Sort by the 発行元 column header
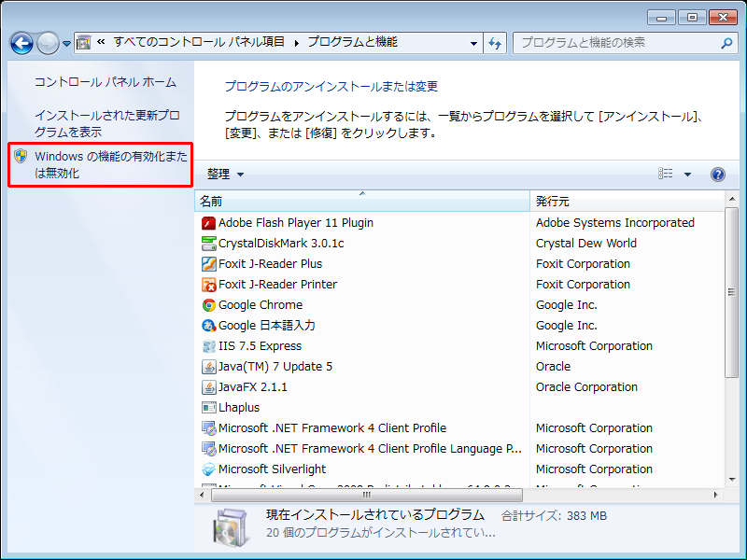This screenshot has width=747, height=560. [x=627, y=201]
